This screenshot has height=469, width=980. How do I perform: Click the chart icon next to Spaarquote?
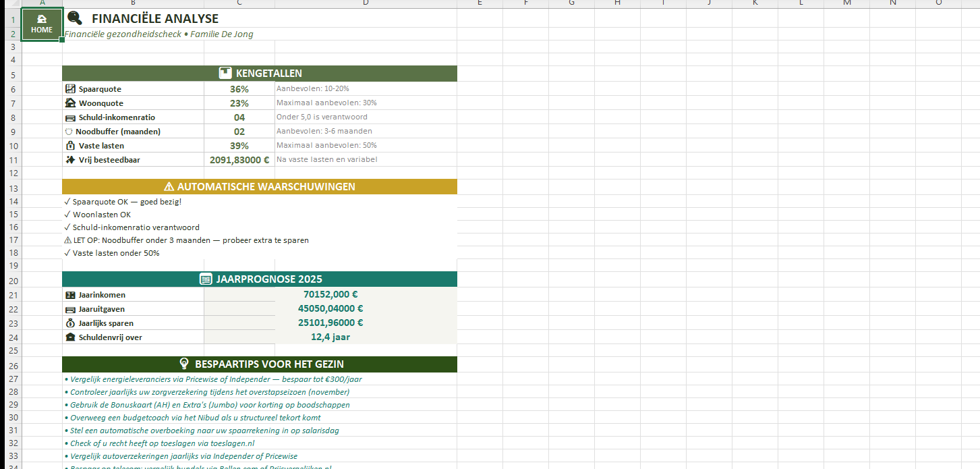click(70, 89)
